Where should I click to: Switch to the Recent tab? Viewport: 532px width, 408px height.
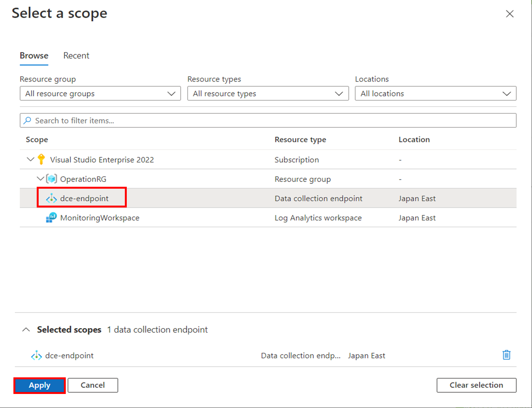pos(76,56)
